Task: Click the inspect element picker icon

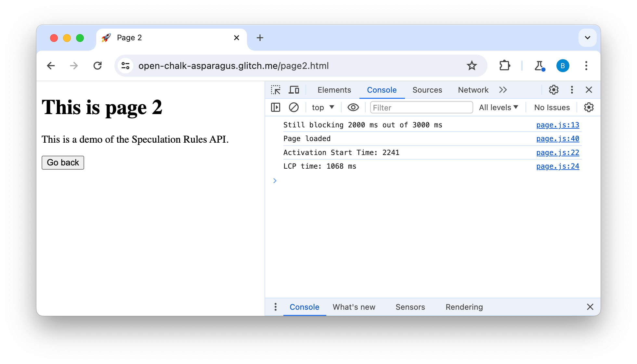Action: 276,90
